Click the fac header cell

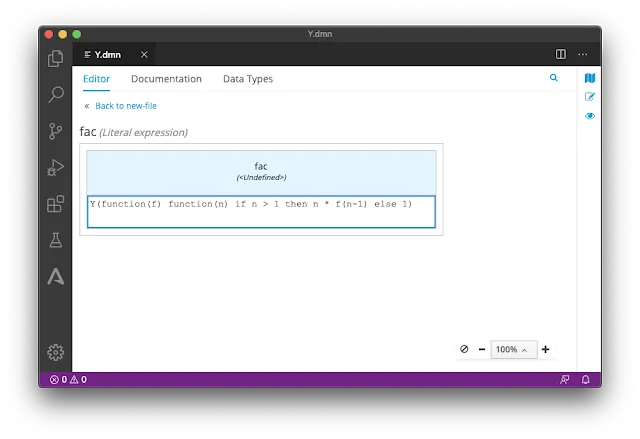[x=261, y=173]
